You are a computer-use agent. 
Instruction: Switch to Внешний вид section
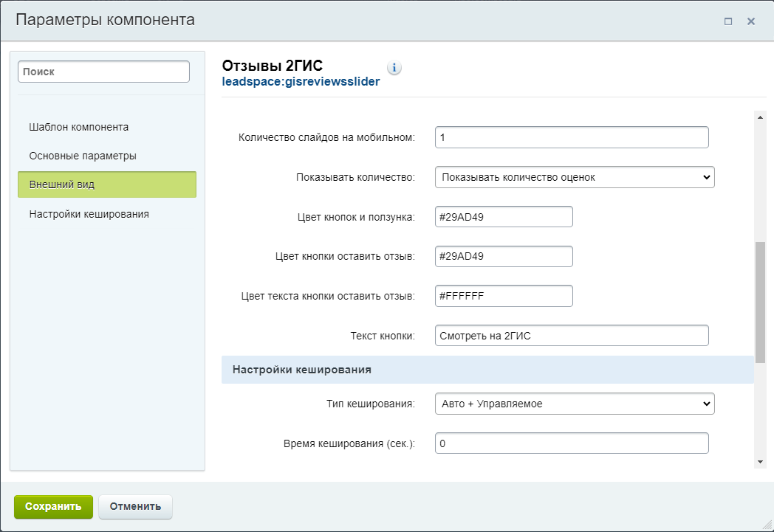click(x=106, y=184)
